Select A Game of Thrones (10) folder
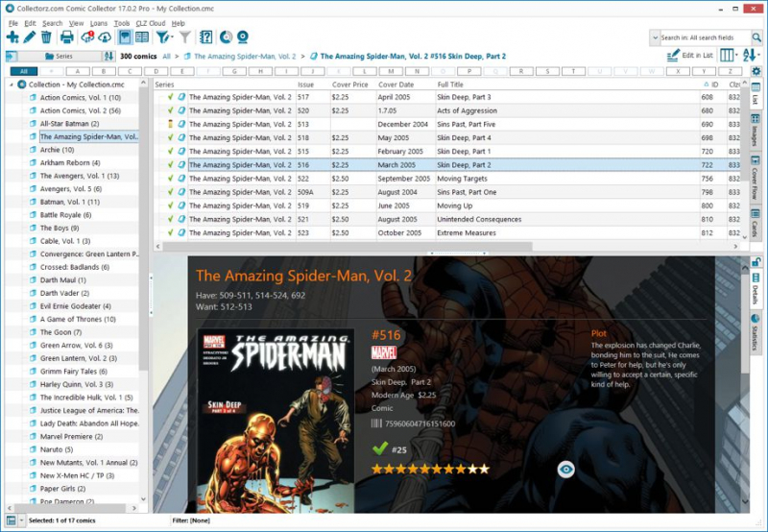Image resolution: width=768 pixels, height=532 pixels. [x=78, y=319]
